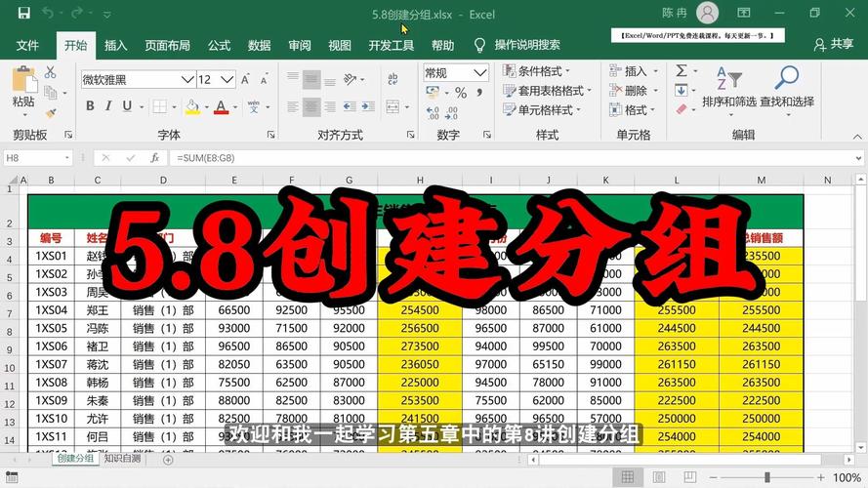
Task: Click the wrap text icon
Action: point(393,79)
